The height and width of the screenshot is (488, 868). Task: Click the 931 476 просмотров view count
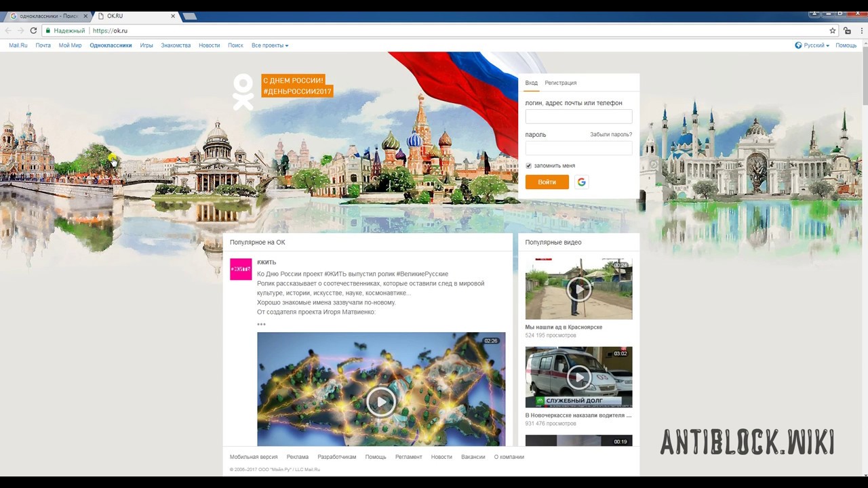click(x=551, y=424)
